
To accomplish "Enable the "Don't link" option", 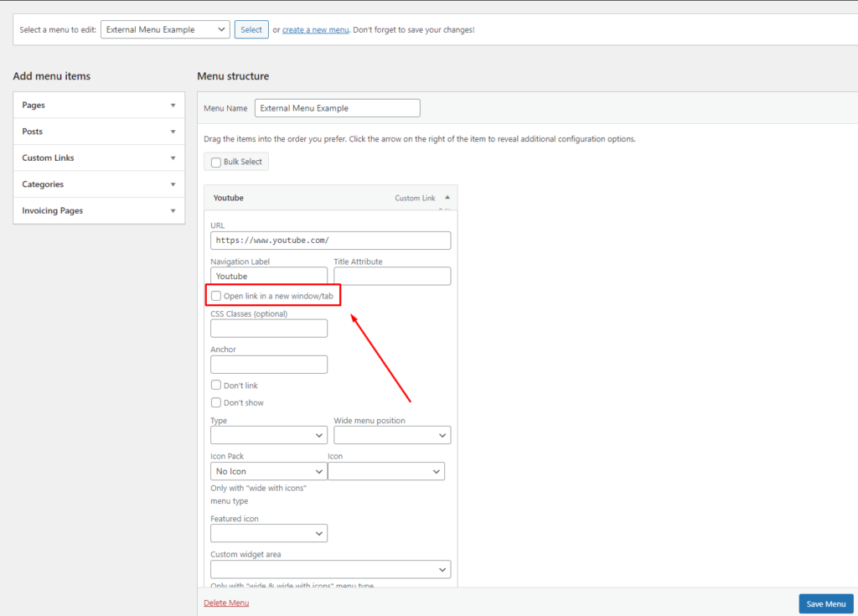I will coord(215,385).
